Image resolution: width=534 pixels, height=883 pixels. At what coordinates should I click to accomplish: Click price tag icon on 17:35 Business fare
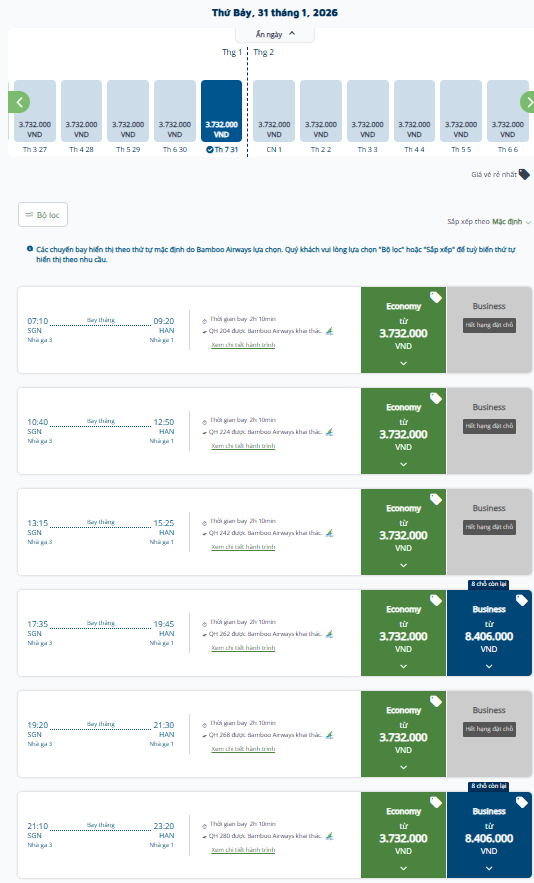tap(522, 600)
